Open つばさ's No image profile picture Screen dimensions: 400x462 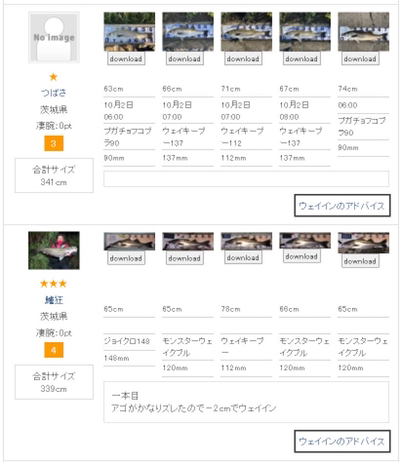[x=54, y=37]
